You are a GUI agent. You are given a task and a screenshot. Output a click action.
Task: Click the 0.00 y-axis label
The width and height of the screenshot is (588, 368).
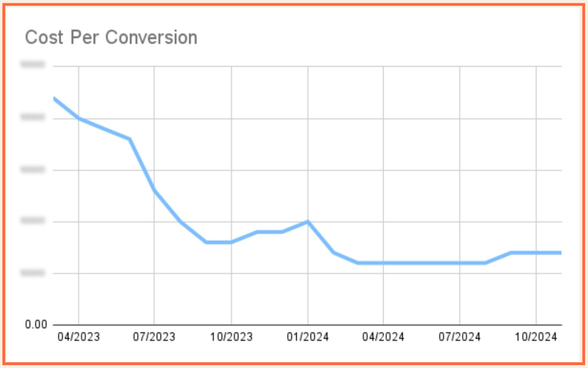pos(36,325)
